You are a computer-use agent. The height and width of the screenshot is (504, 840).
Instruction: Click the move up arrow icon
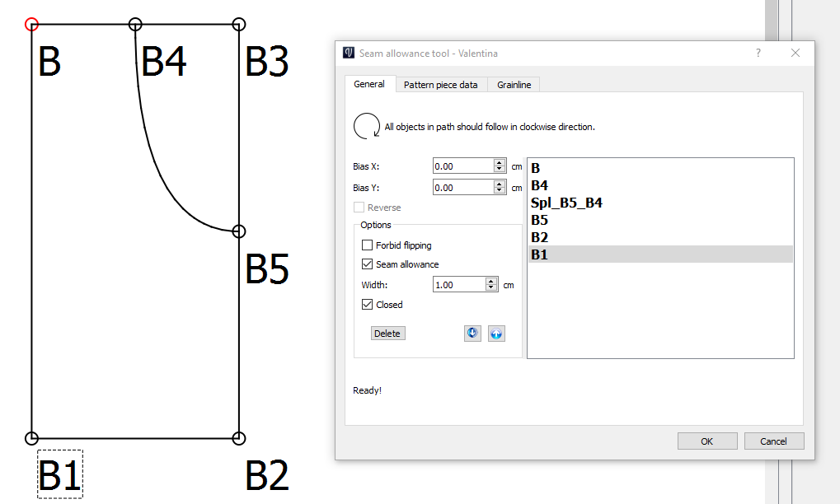pyautogui.click(x=495, y=334)
